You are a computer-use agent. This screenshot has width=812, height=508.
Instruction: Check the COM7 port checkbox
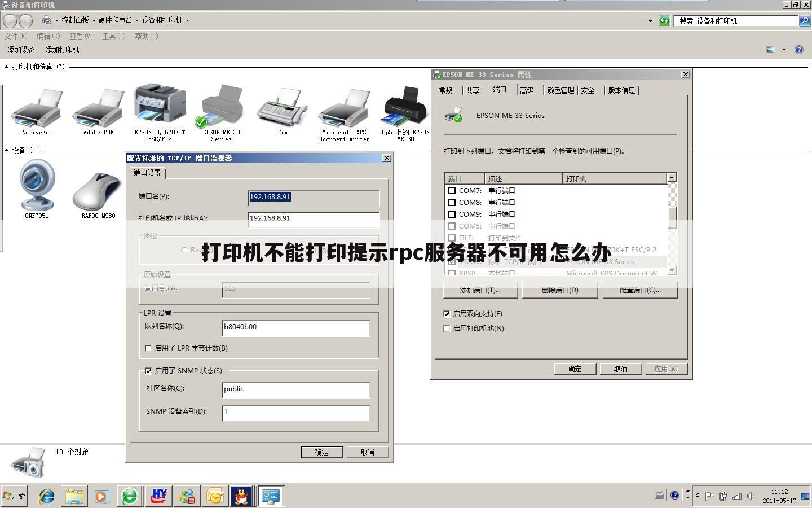(x=452, y=190)
